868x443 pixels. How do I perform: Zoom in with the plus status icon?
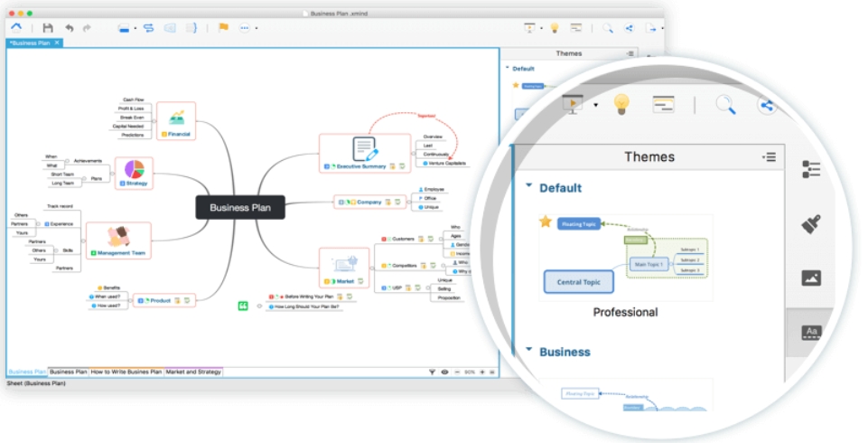click(482, 372)
